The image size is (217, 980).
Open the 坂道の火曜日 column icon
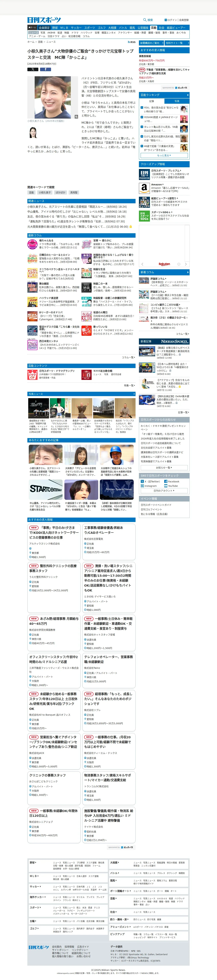[87, 316]
